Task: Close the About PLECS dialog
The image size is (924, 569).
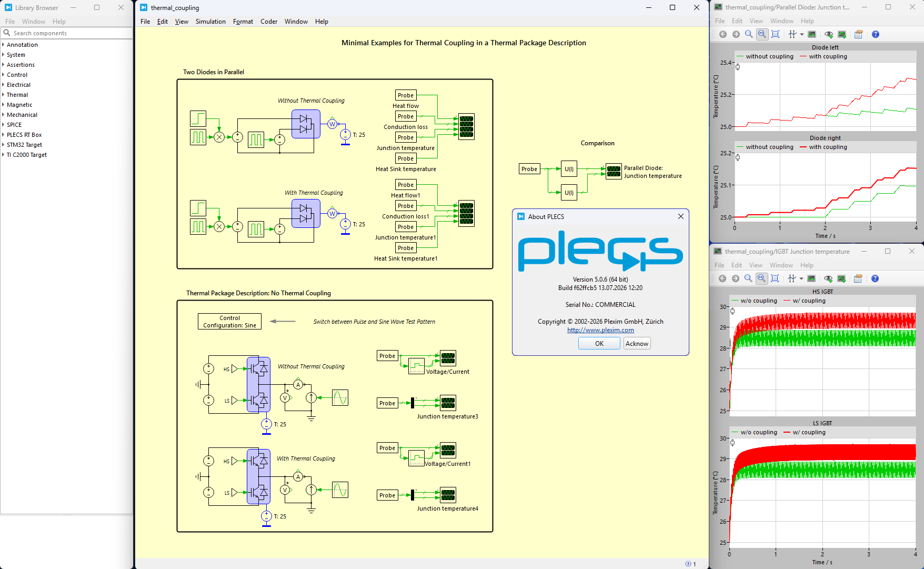Action: click(681, 216)
